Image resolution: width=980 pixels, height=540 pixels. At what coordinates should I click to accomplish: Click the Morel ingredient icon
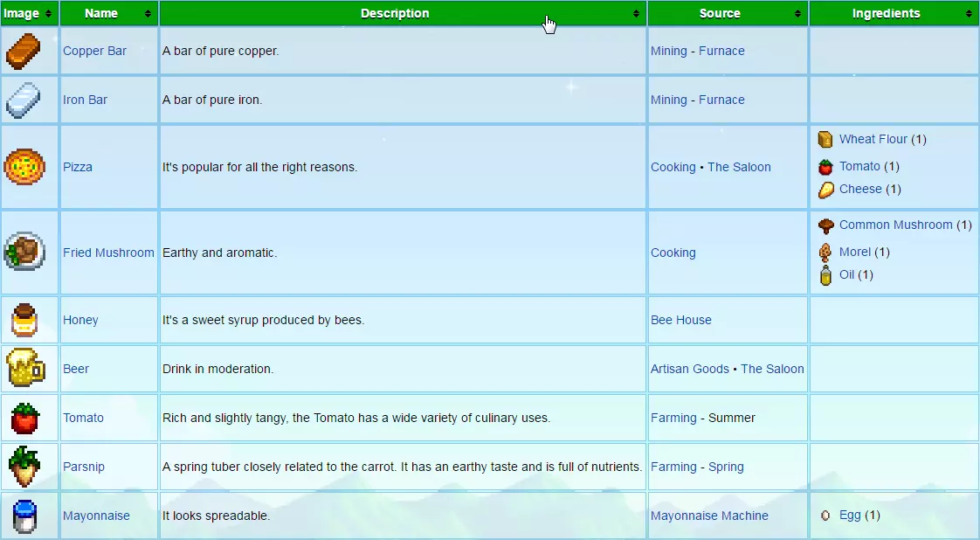point(825,252)
